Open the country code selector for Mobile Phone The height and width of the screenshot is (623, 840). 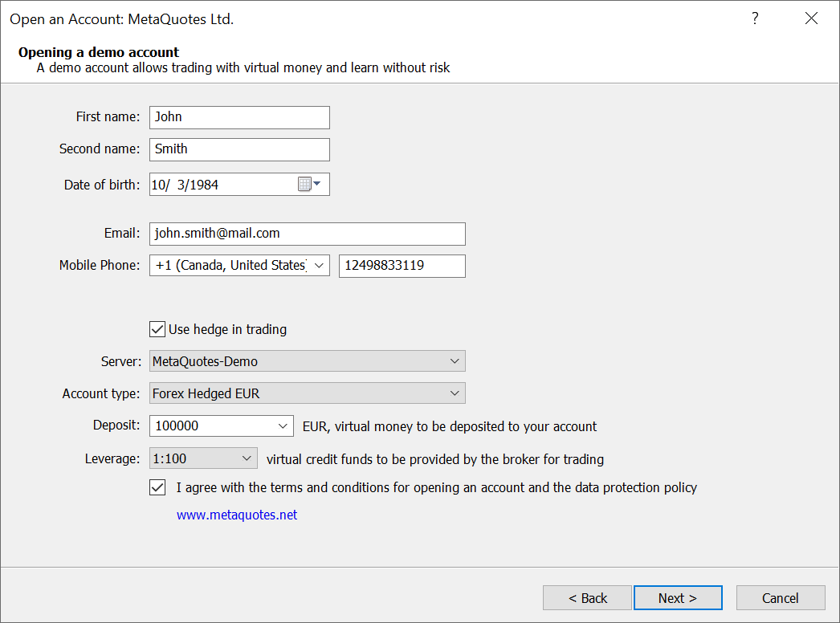319,265
